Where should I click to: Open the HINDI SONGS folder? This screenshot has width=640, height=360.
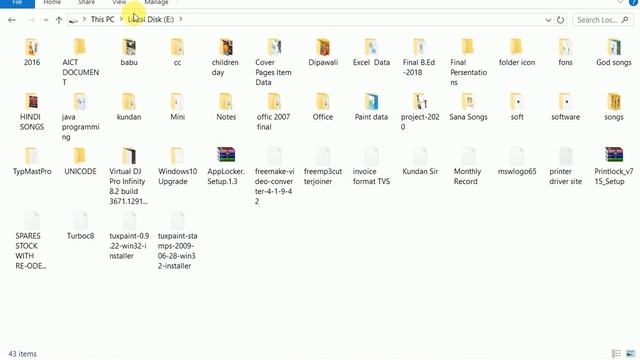point(32,112)
